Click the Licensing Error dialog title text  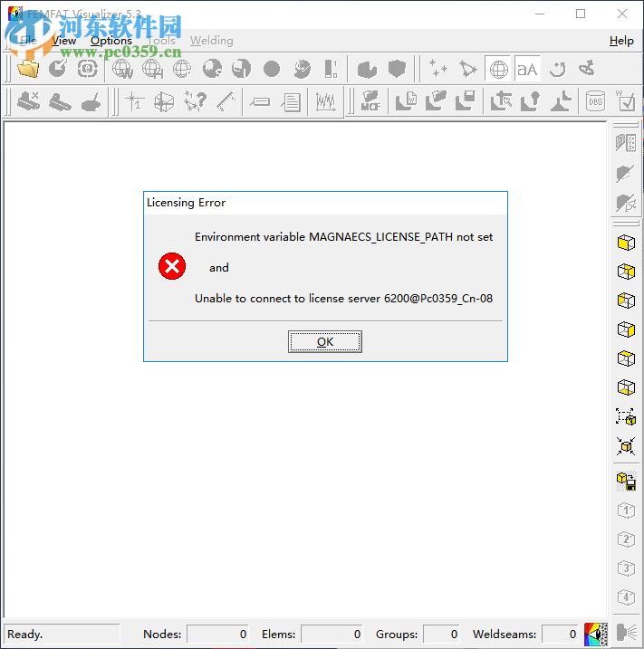click(x=186, y=203)
